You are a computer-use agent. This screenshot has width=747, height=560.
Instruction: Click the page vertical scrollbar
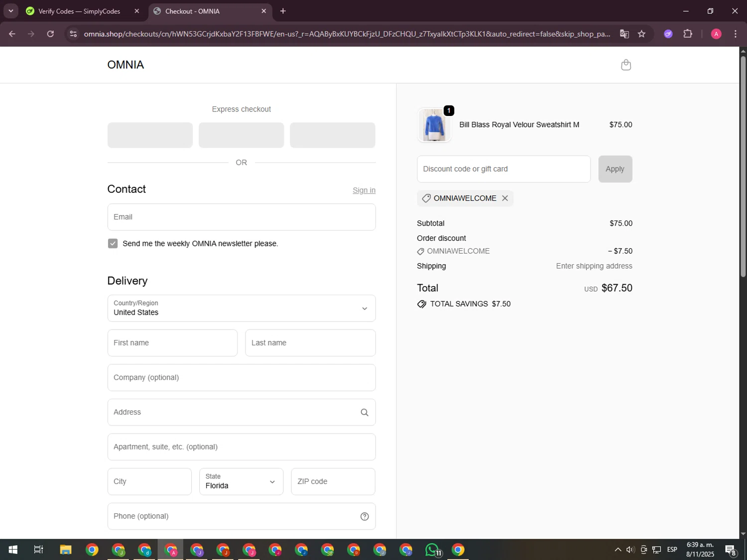tap(743, 167)
